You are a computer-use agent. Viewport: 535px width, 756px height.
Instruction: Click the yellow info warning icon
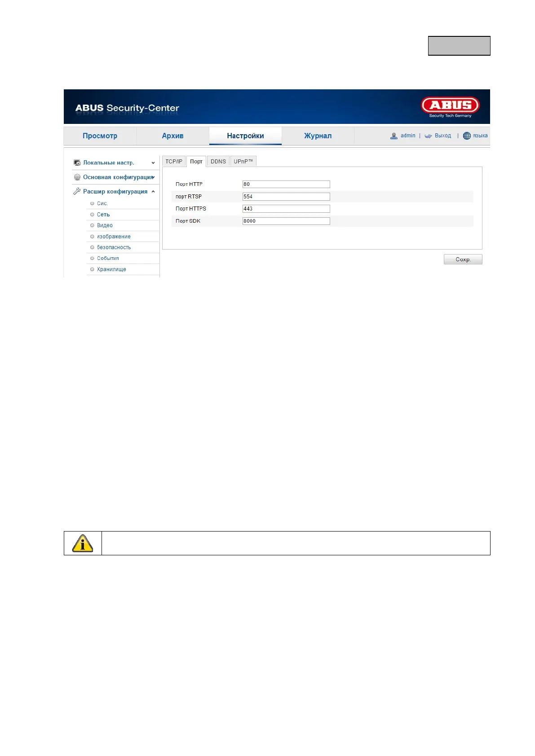coord(83,543)
